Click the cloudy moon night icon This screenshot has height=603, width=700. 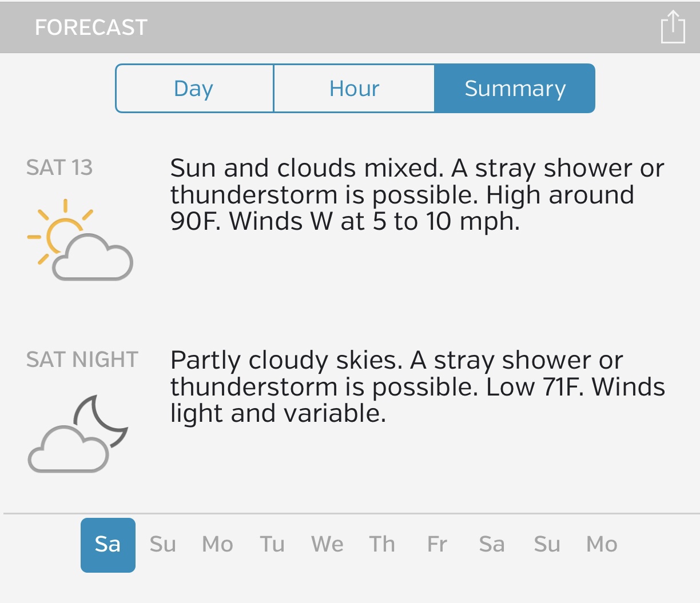point(78,434)
